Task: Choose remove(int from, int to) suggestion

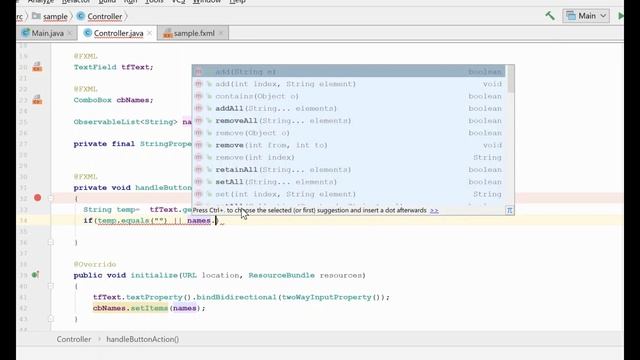Action: coord(349,145)
